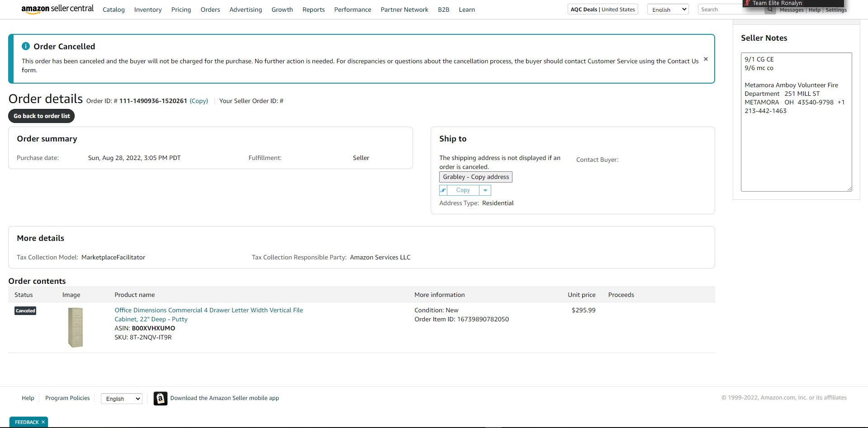Click the search magnifier icon

[770, 9]
